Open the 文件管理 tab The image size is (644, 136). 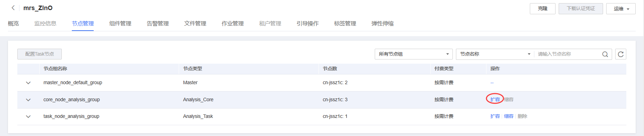pyautogui.click(x=195, y=24)
